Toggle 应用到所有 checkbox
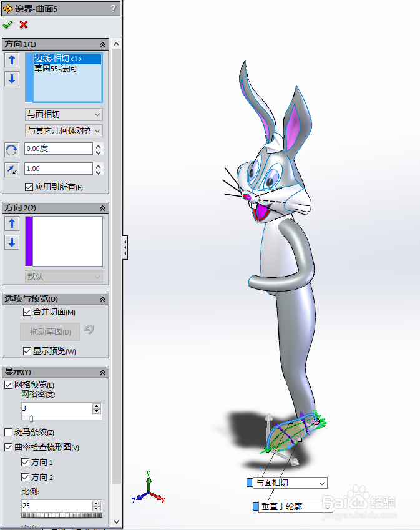Screen dimensions: 420x530 (29, 187)
